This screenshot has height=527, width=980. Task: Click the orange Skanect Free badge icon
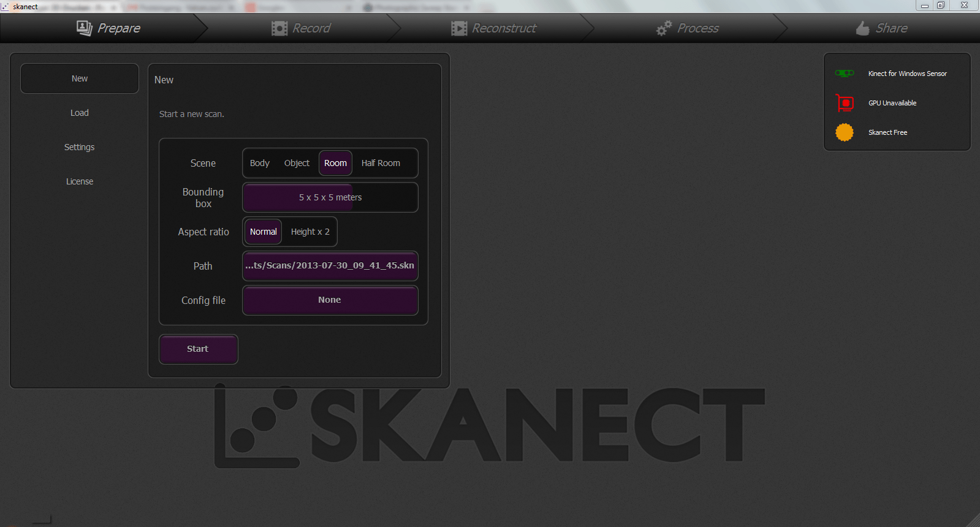pos(845,132)
